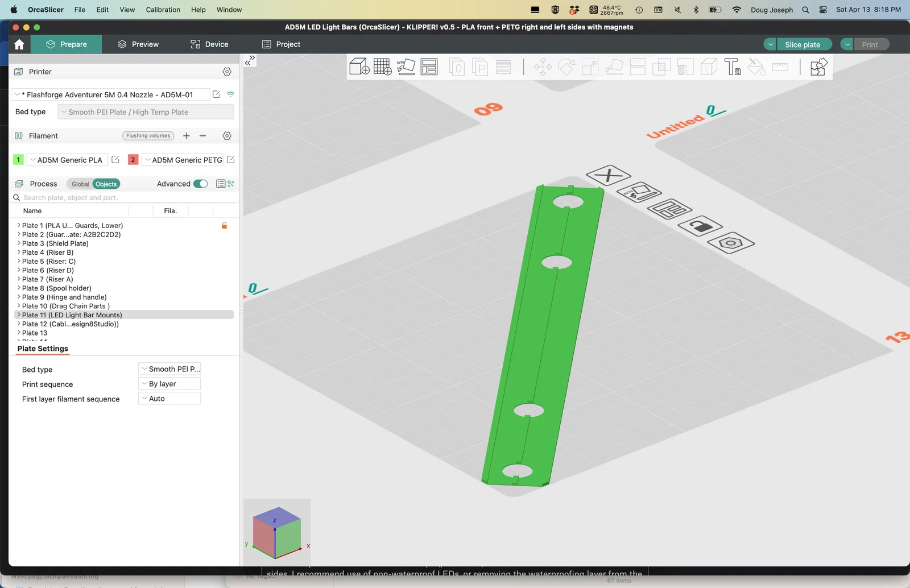Click the plate's arrange objects icon
The width and height of the screenshot is (910, 588).
669,210
